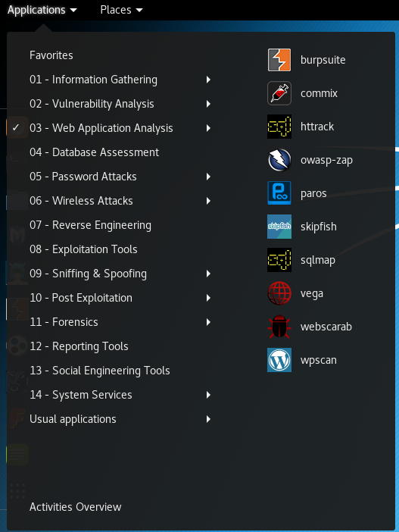Open vega red globe icon
The height and width of the screenshot is (532, 399).
pyautogui.click(x=279, y=293)
